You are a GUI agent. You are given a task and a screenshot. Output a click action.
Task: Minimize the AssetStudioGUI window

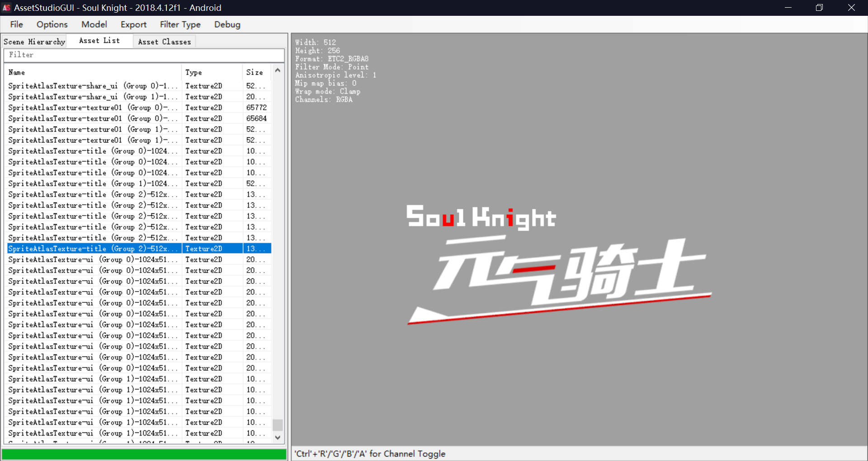coord(788,8)
